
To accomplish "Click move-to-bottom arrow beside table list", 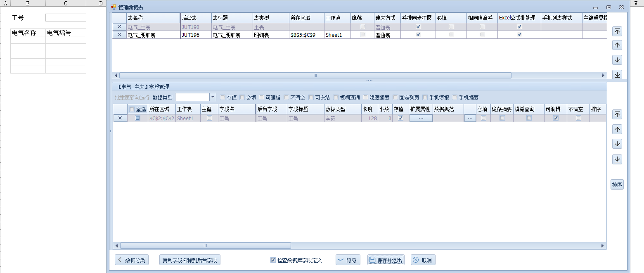I will pos(617,74).
